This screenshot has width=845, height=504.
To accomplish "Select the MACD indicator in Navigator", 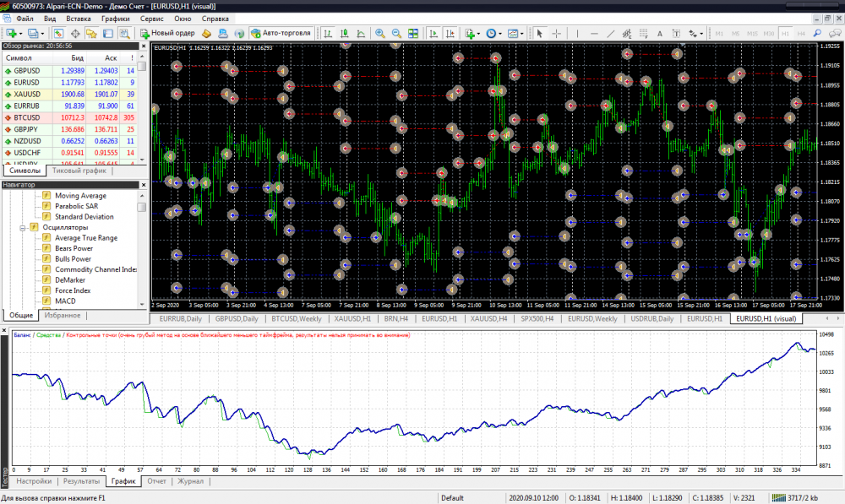I will (x=65, y=301).
